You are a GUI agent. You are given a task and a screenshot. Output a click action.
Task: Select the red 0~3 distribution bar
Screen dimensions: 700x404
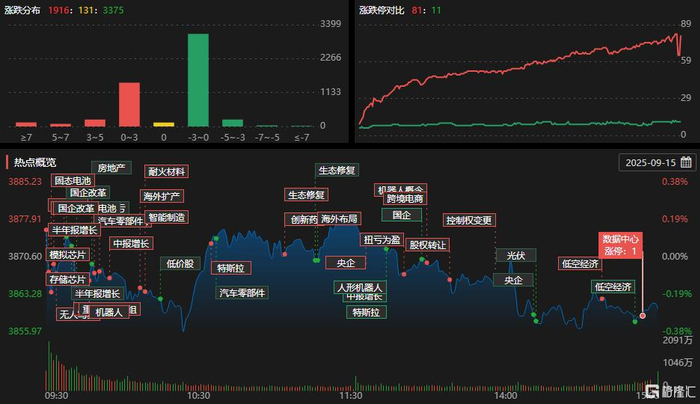pos(129,104)
